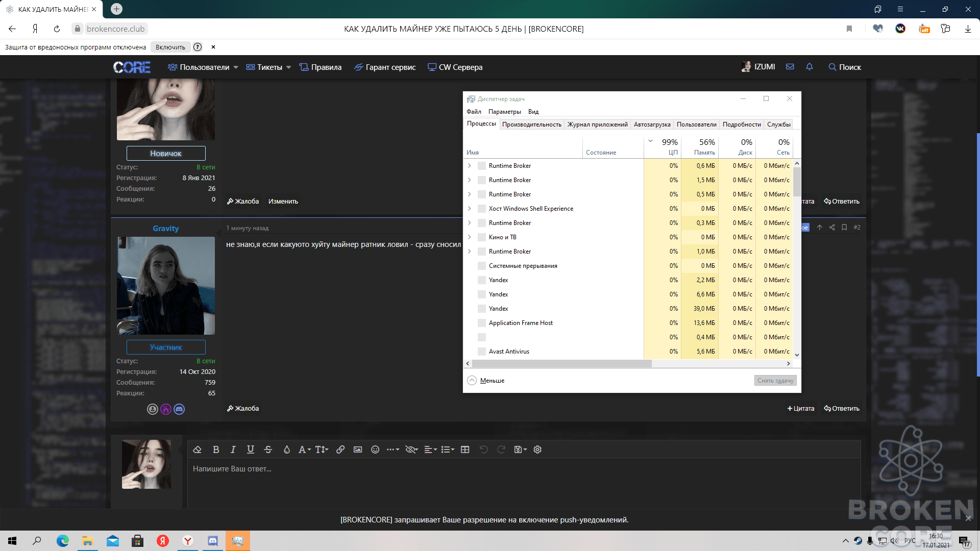The width and height of the screenshot is (980, 551).
Task: Insert image in reply editor
Action: [x=358, y=449]
